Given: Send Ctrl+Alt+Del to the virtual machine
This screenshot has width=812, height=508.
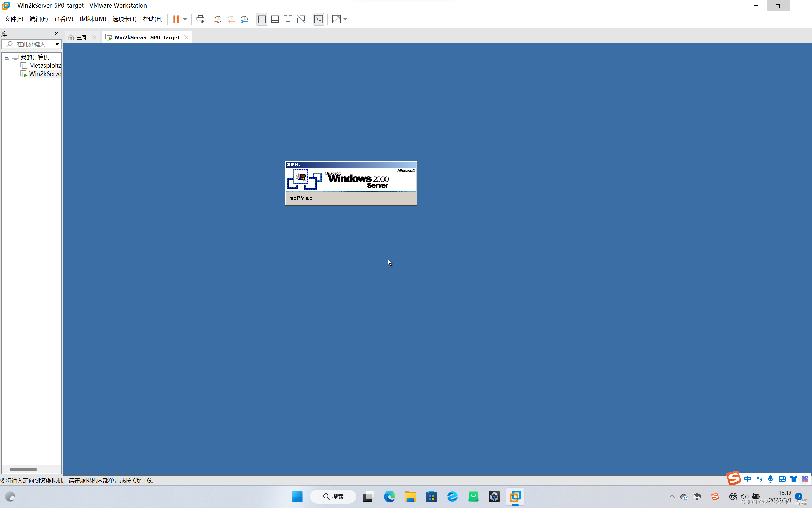Looking at the screenshot, I should pos(201,19).
